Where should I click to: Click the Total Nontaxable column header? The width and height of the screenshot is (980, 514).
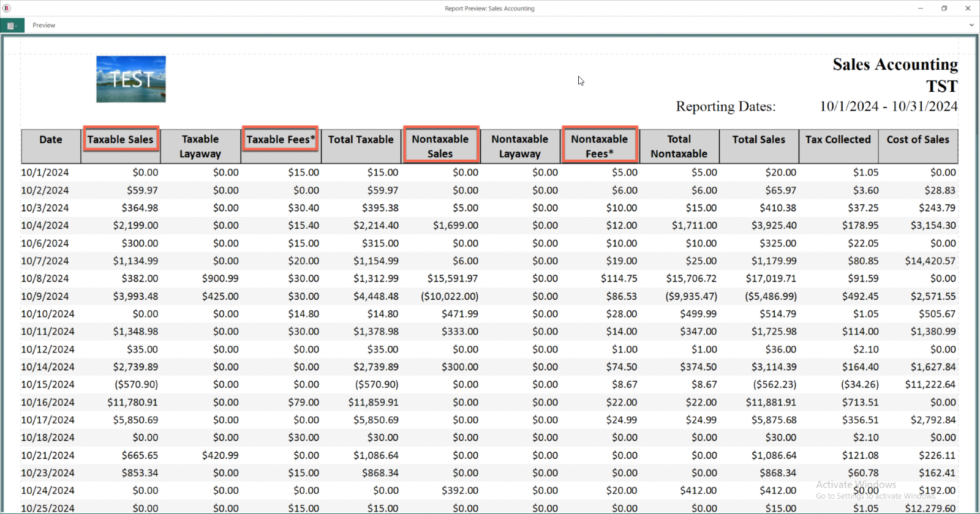[679, 146]
